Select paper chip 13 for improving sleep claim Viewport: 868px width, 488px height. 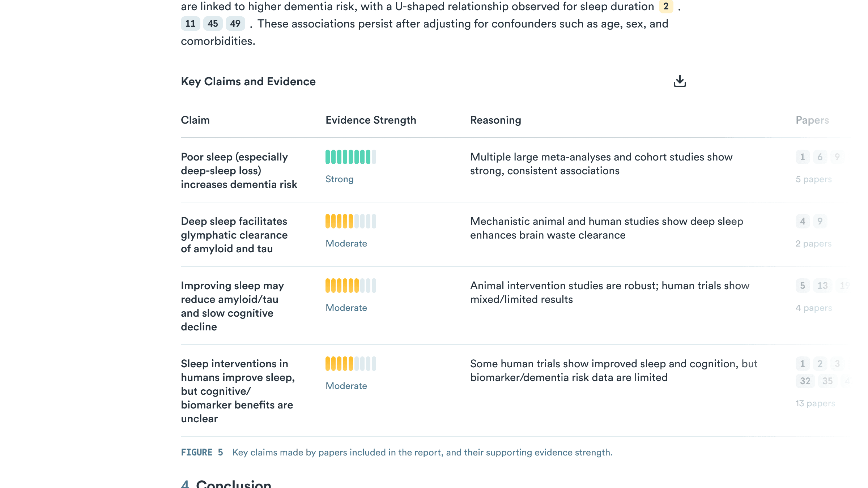tap(822, 286)
